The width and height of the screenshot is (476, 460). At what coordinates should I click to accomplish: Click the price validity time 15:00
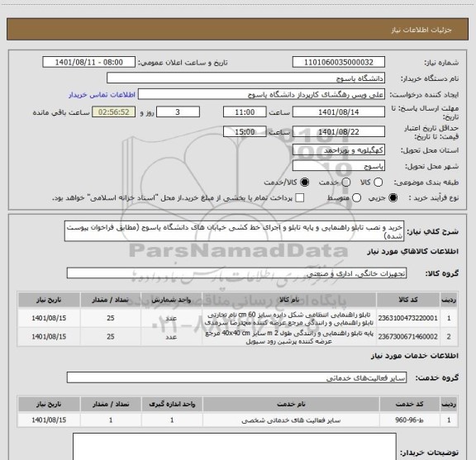click(245, 131)
